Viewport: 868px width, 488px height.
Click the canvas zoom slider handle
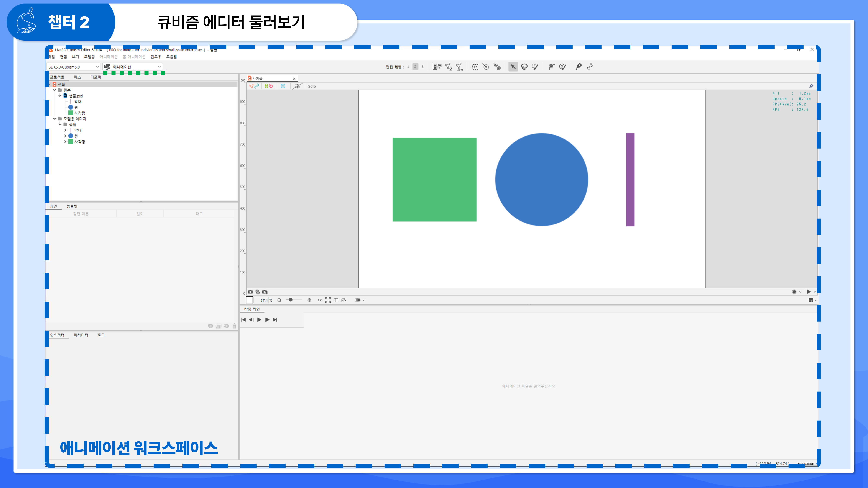pos(291,300)
